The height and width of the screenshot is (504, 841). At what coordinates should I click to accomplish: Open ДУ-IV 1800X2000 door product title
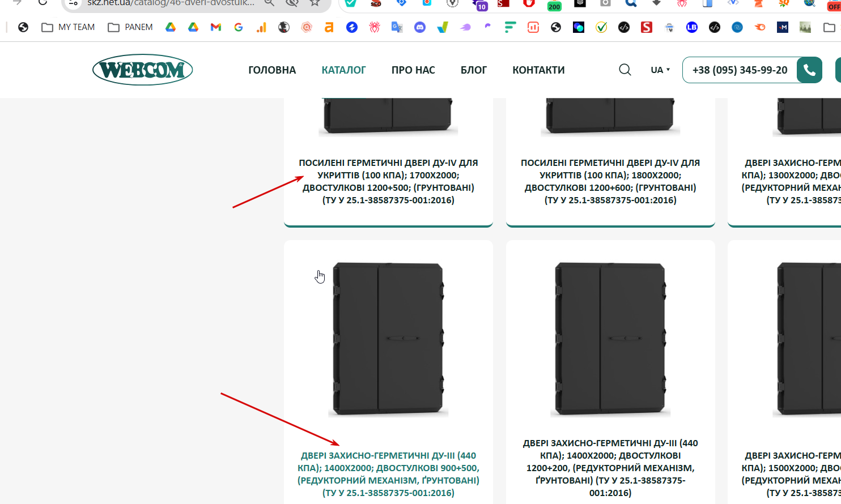[x=610, y=181]
